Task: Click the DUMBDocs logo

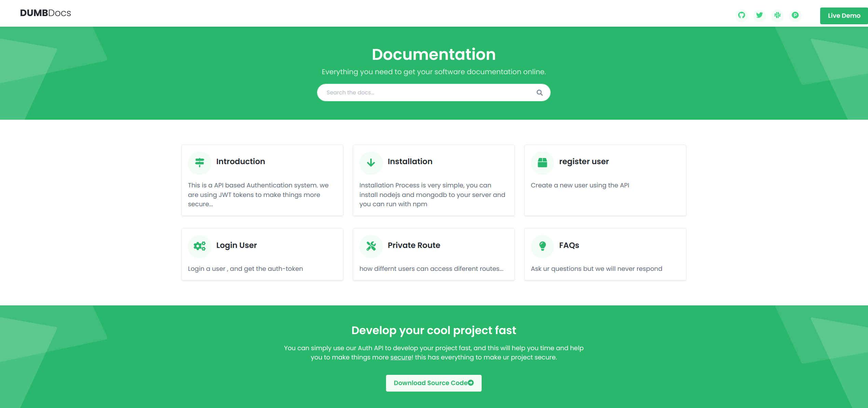Action: point(45,13)
